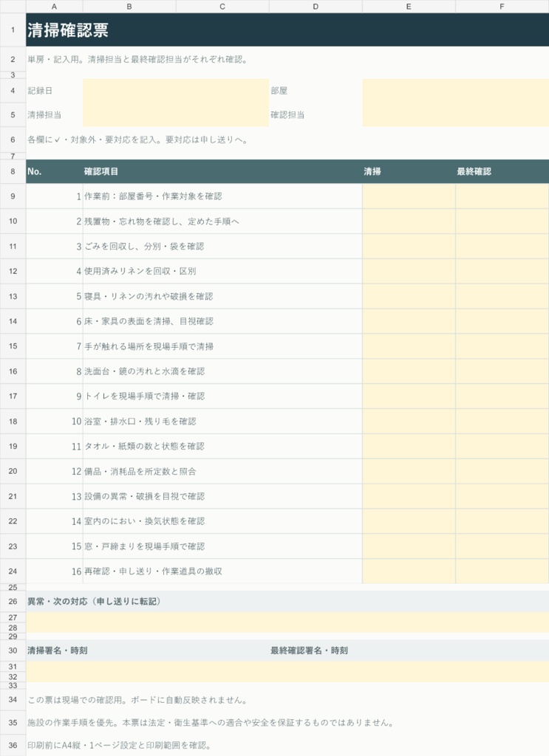Click the 清掃 column header cell
The height and width of the screenshot is (756, 549).
click(x=409, y=171)
